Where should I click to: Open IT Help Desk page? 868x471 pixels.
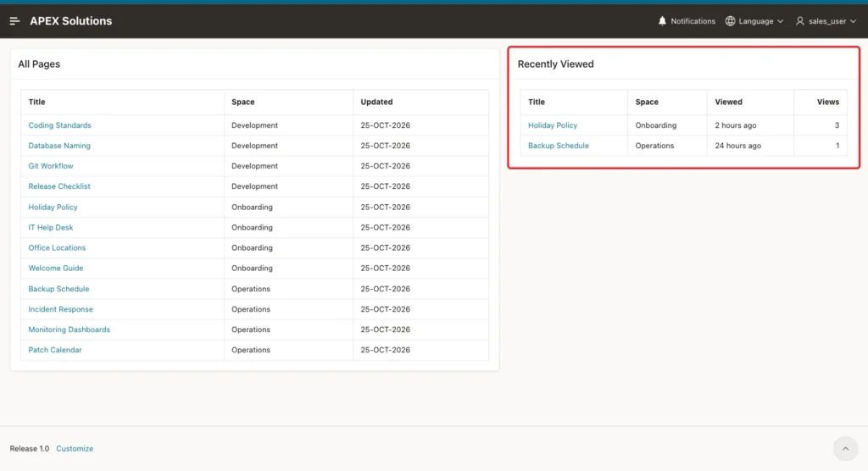pyautogui.click(x=50, y=228)
